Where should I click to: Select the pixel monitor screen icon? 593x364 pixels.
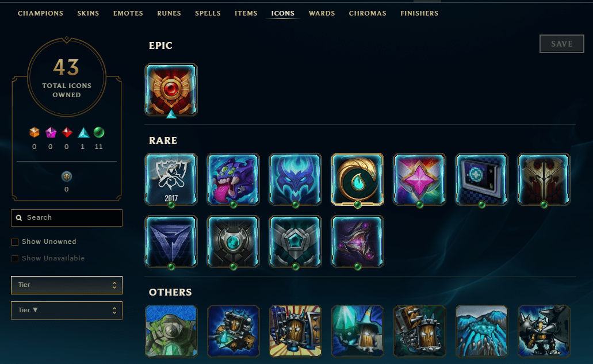click(481, 179)
